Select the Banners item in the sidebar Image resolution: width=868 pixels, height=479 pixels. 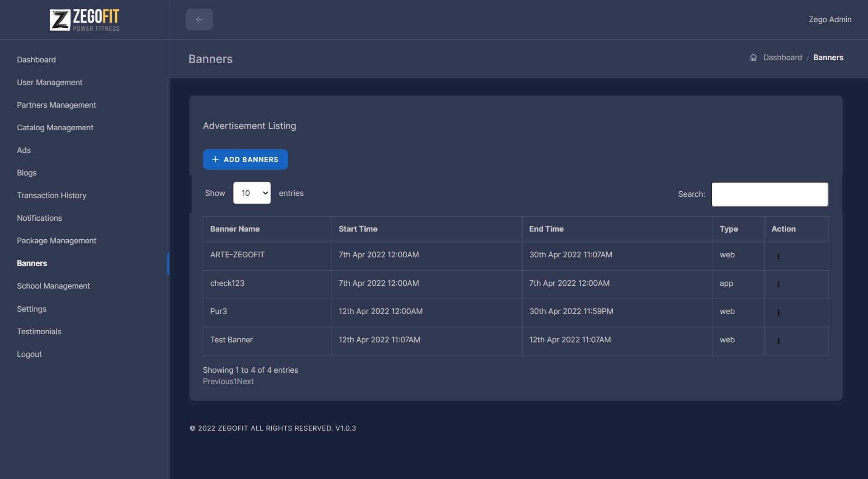(x=32, y=263)
